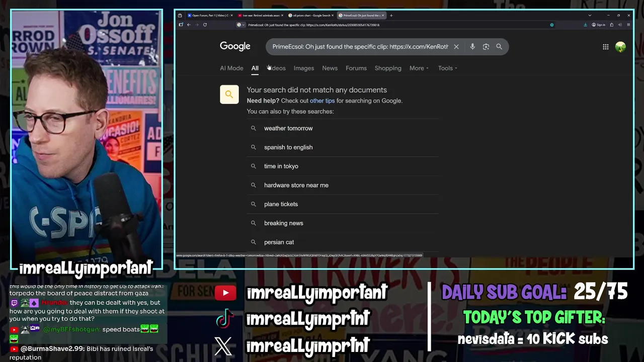
Task: Search suggestion 'time in tokyo'
Action: point(343,166)
